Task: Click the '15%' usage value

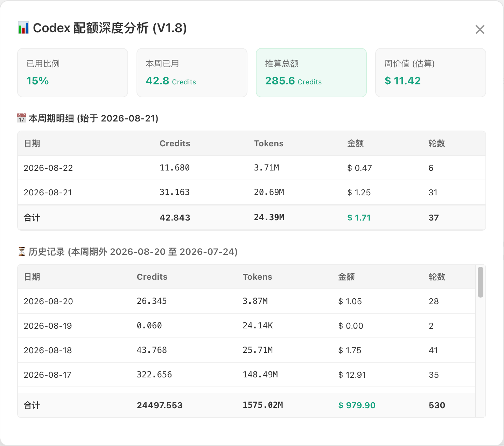Action: point(37,81)
